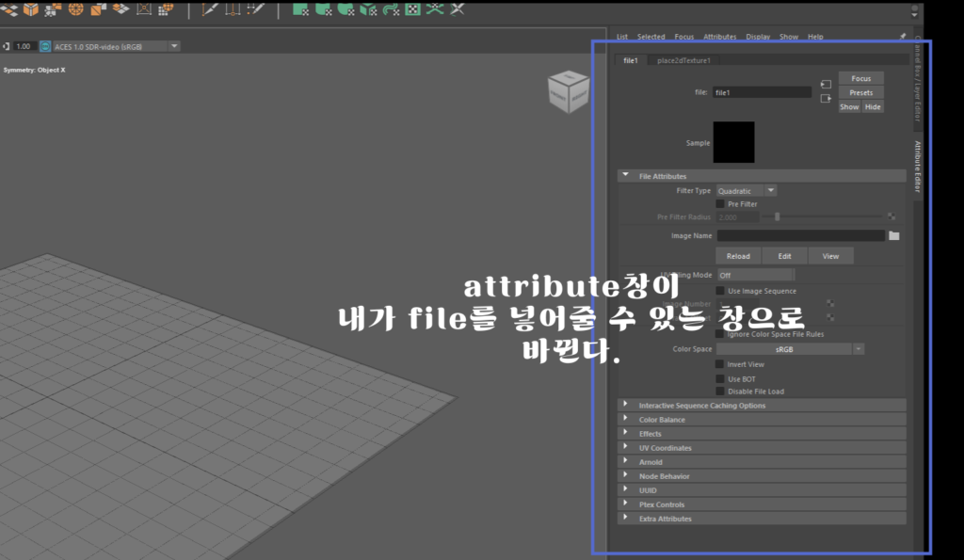The height and width of the screenshot is (560, 964).
Task: Open the List menu in Attribute Editor
Action: [x=622, y=37]
